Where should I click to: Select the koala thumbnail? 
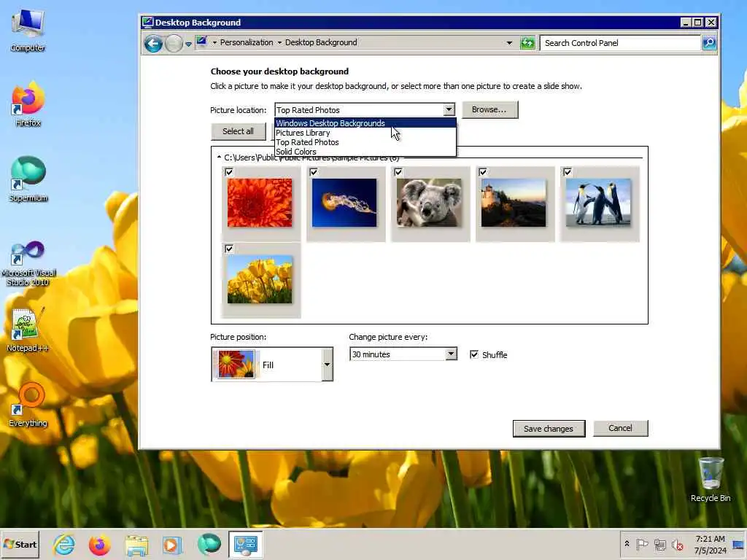point(429,203)
